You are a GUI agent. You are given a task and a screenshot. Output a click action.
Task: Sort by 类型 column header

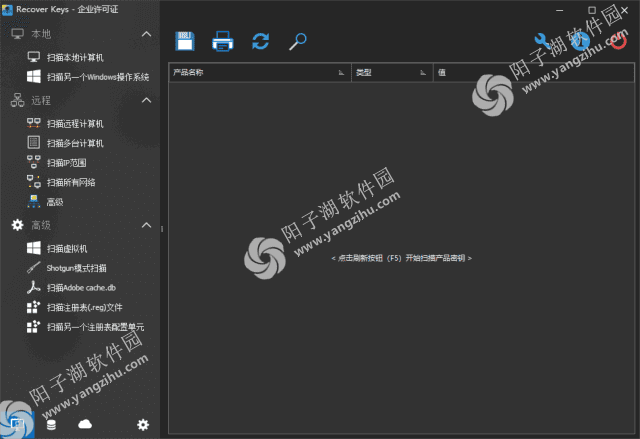coord(392,73)
